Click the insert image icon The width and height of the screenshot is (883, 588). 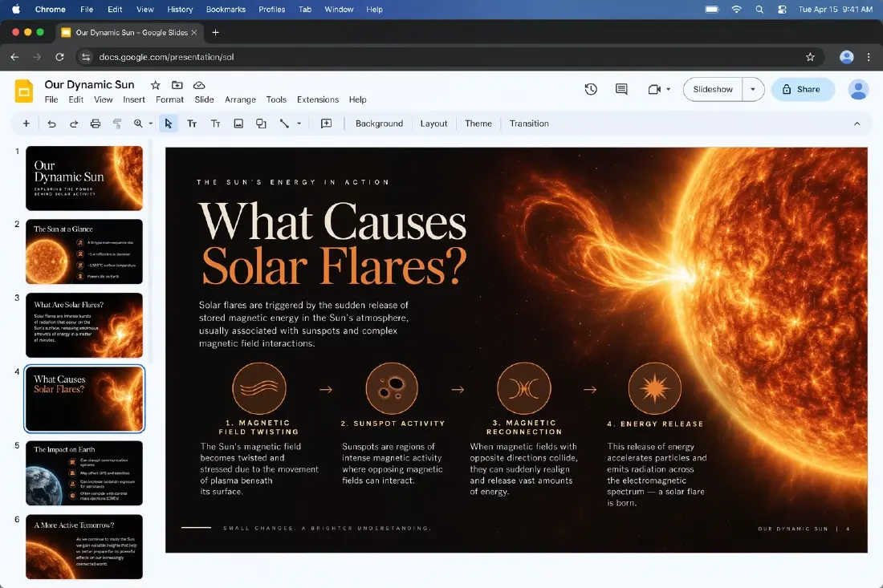coord(238,124)
